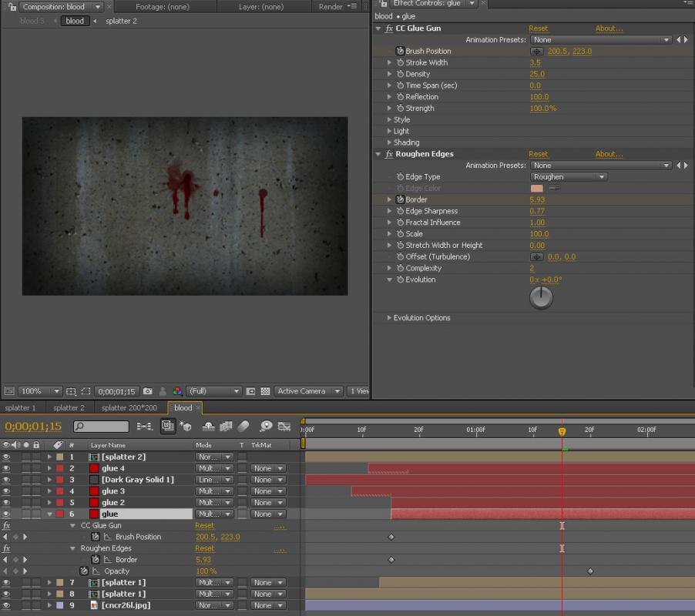
Task: Open the splatter 200*200 timeline tab
Action: 129,408
